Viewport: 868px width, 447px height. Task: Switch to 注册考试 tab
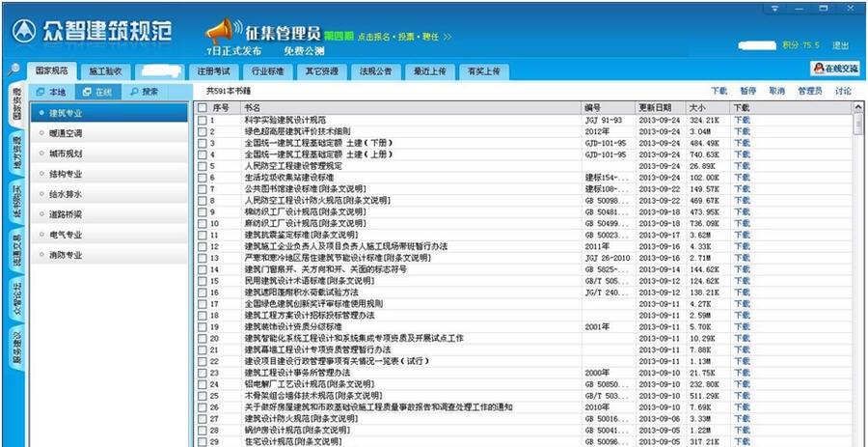click(213, 72)
